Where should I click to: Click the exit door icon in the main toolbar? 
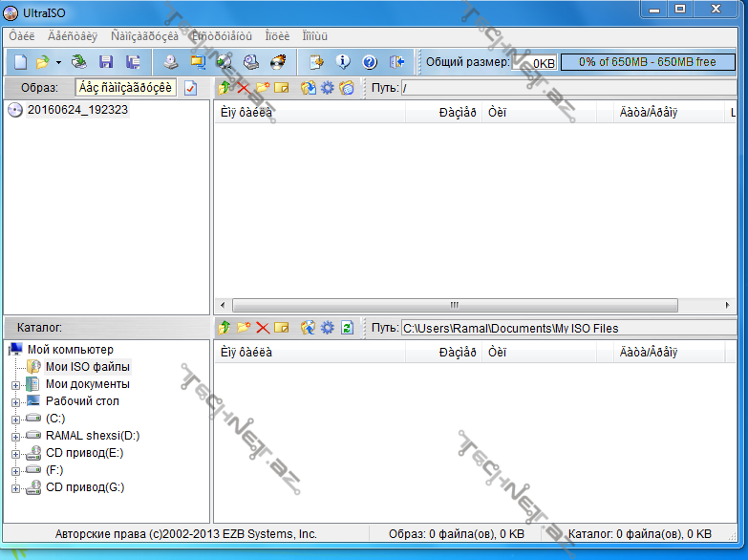click(397, 62)
